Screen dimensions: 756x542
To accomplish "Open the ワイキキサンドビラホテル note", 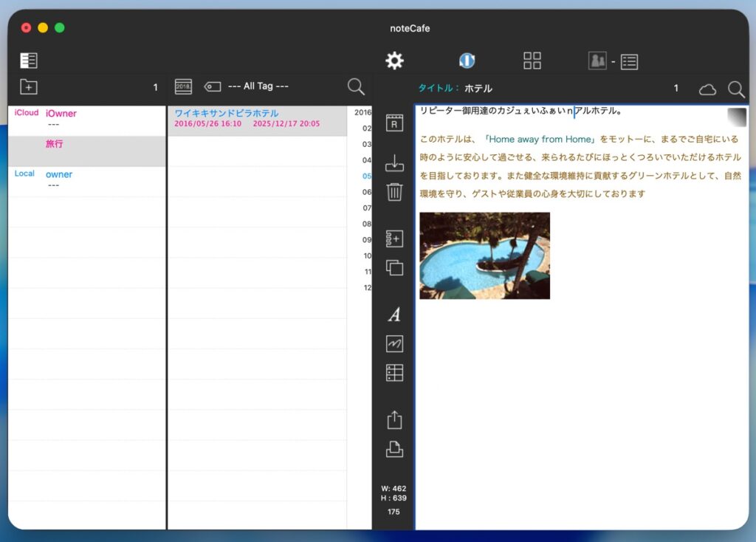I will point(227,114).
